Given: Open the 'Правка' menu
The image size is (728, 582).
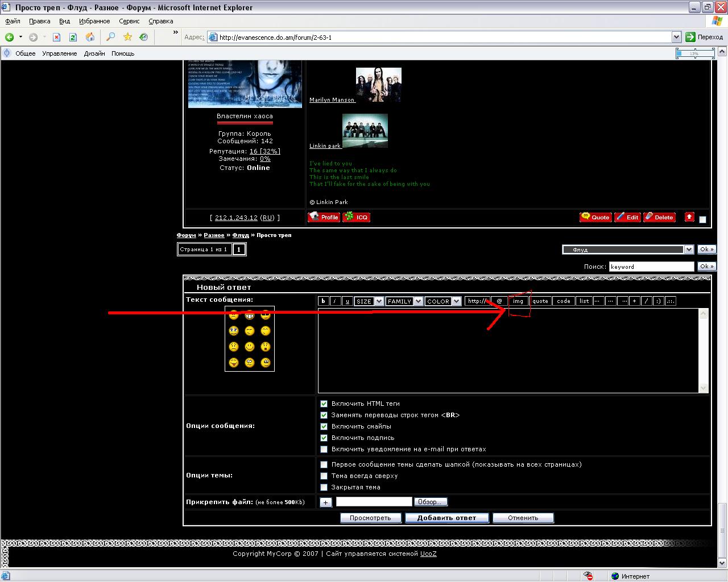Looking at the screenshot, I should (x=39, y=21).
